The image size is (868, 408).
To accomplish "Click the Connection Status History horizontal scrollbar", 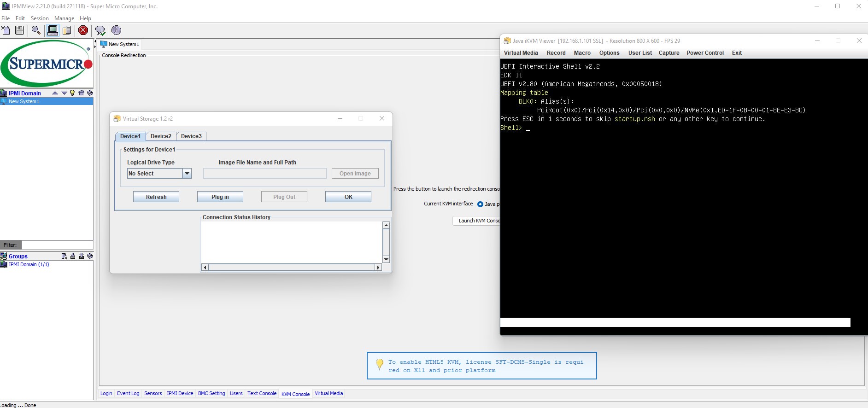I will coord(292,268).
